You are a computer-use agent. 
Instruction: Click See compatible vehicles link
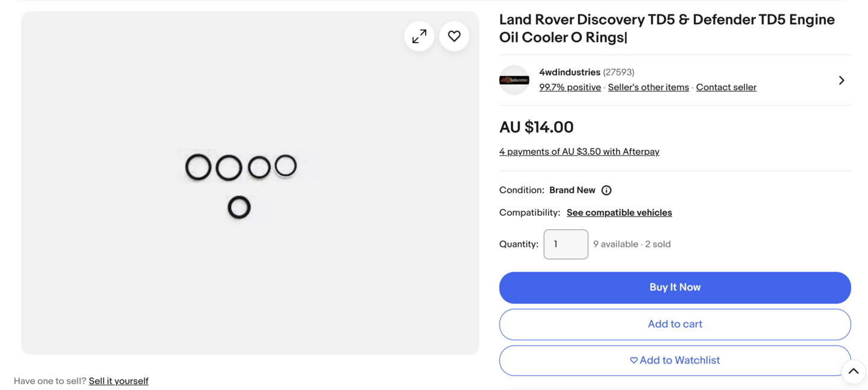pyautogui.click(x=619, y=212)
